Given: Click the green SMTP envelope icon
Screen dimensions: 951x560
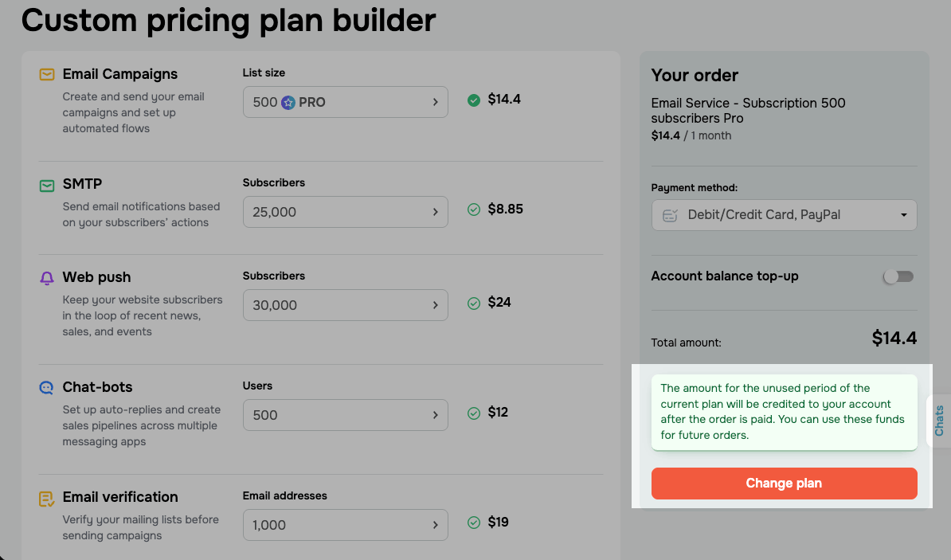Looking at the screenshot, I should (47, 186).
